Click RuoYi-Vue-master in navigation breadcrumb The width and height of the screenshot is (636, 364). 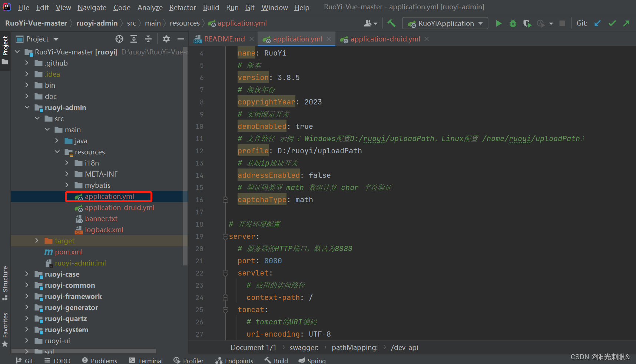click(x=36, y=23)
